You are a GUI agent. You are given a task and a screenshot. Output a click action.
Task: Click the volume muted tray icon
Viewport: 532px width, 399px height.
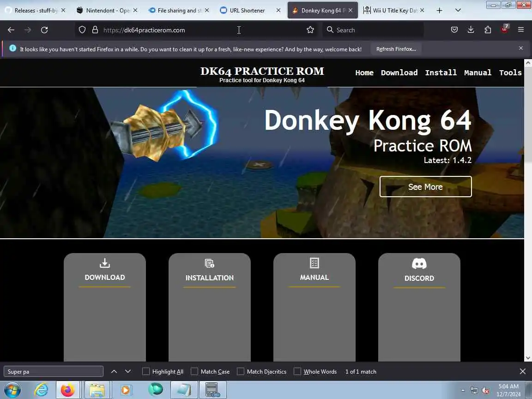coord(485,391)
